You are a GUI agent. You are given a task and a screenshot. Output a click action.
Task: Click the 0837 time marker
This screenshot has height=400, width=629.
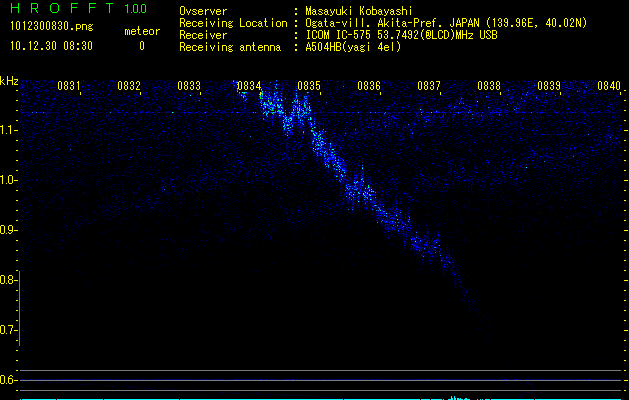pyautogui.click(x=429, y=85)
